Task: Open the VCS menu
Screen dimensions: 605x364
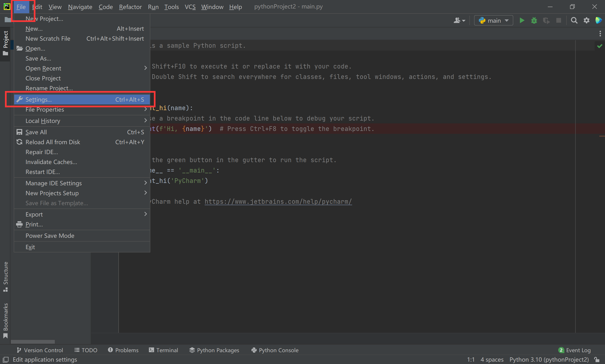Action: click(x=190, y=7)
